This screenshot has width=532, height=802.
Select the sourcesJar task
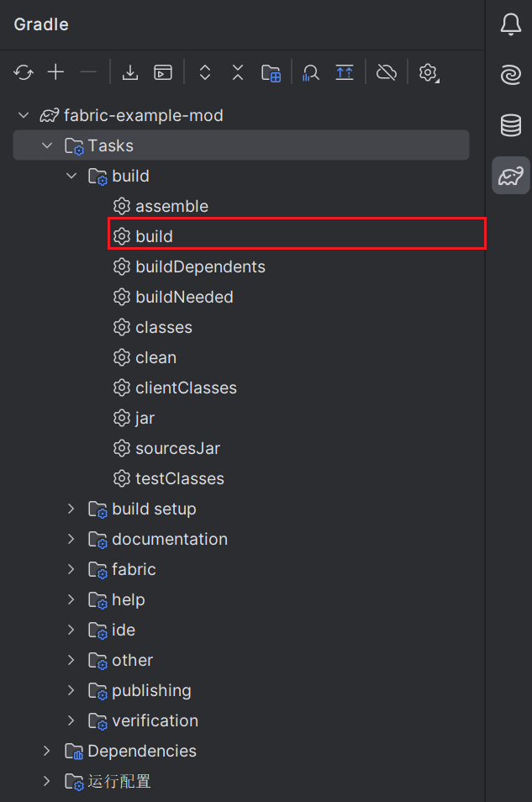pyautogui.click(x=177, y=448)
